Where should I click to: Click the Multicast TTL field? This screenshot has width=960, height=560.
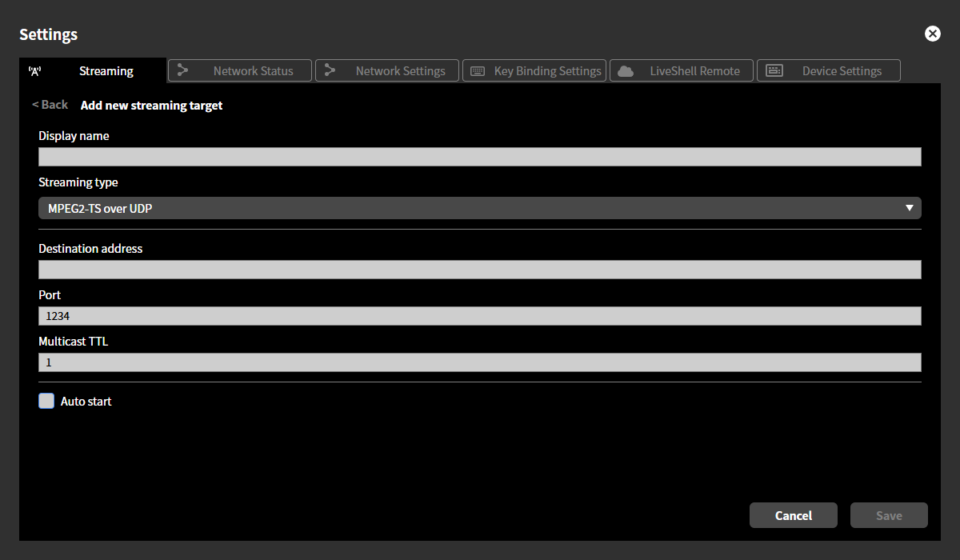(480, 362)
